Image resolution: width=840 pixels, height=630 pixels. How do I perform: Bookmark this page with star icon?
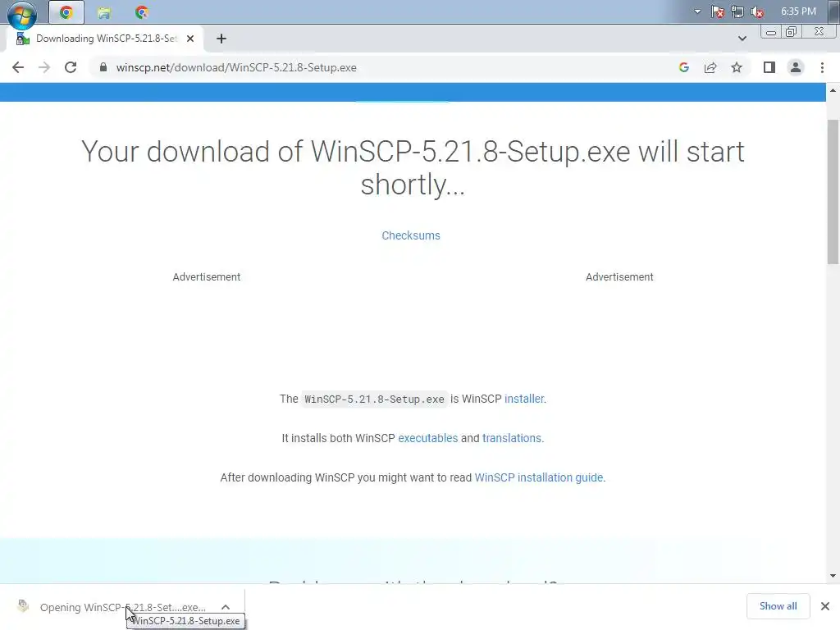[x=737, y=67]
